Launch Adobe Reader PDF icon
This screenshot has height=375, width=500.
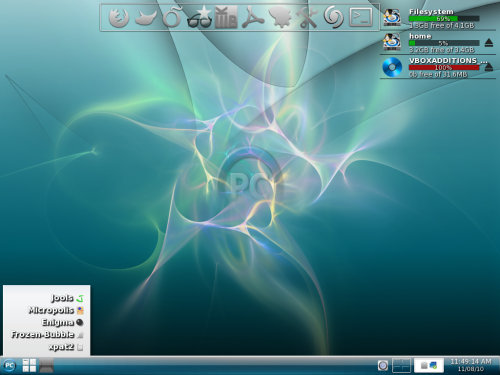tap(253, 17)
